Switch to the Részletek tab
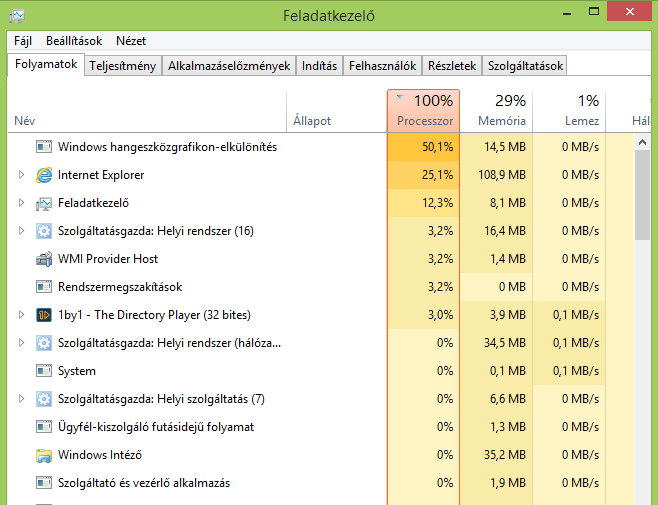The image size is (658, 505). tap(452, 66)
